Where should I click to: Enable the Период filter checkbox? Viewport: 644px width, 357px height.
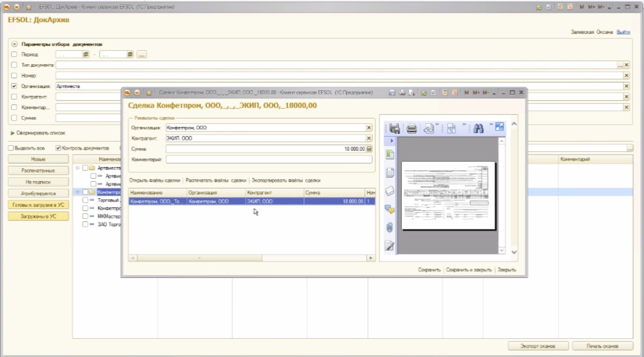[x=14, y=54]
